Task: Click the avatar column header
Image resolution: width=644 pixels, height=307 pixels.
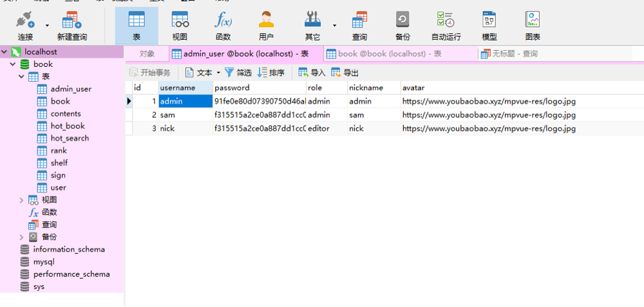Action: click(522, 88)
